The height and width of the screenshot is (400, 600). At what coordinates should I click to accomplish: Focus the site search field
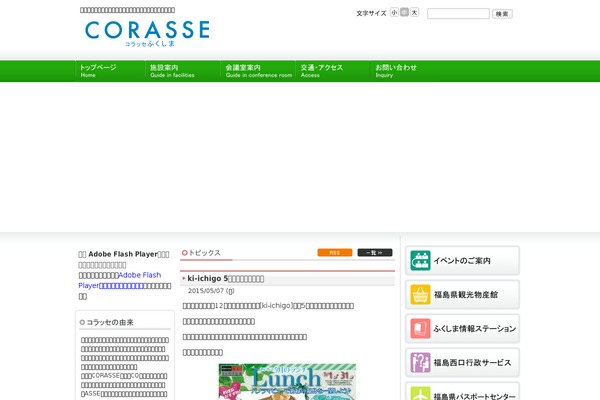458,14
